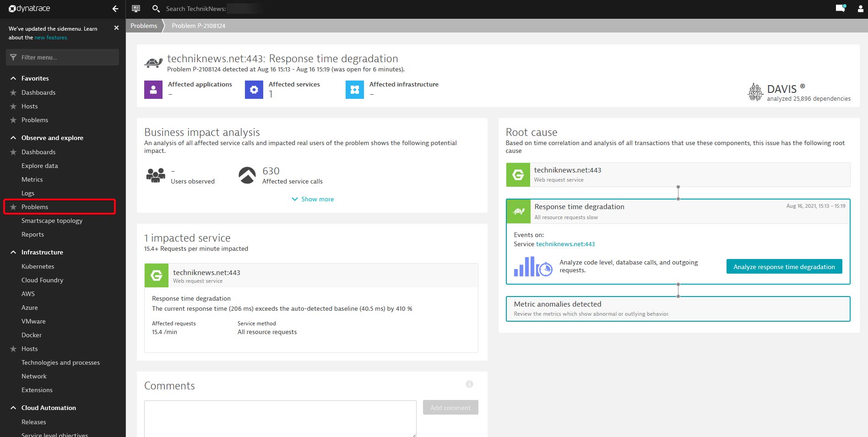Open Explore data in the side menu
This screenshot has height=437, width=868.
pyautogui.click(x=40, y=166)
